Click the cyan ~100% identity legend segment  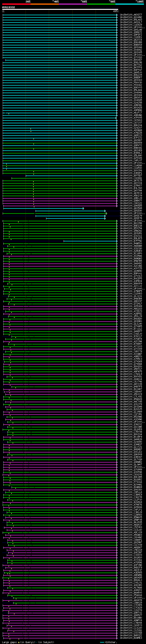[130, 4]
